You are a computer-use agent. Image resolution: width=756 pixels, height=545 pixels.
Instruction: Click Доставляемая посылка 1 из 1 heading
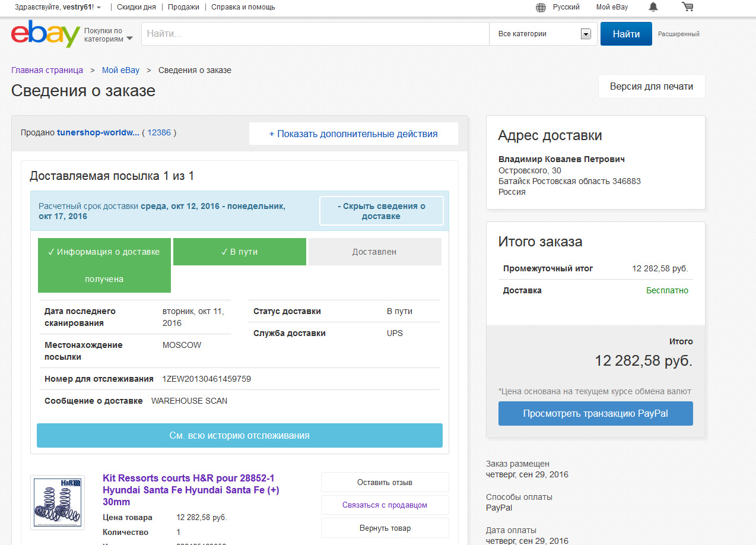(x=112, y=176)
